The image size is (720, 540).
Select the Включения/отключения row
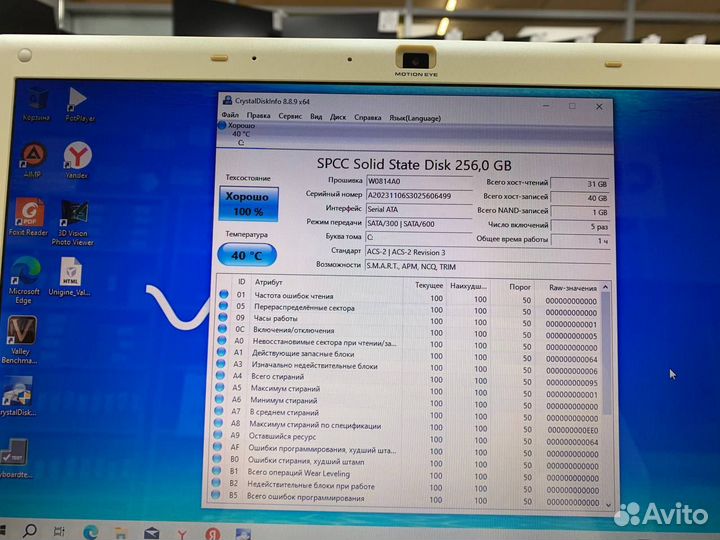click(x=408, y=332)
